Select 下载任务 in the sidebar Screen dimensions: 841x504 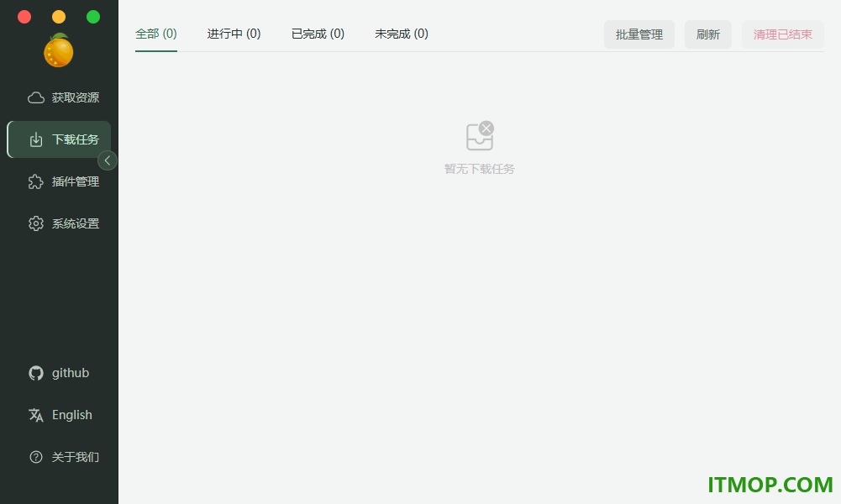click(59, 139)
